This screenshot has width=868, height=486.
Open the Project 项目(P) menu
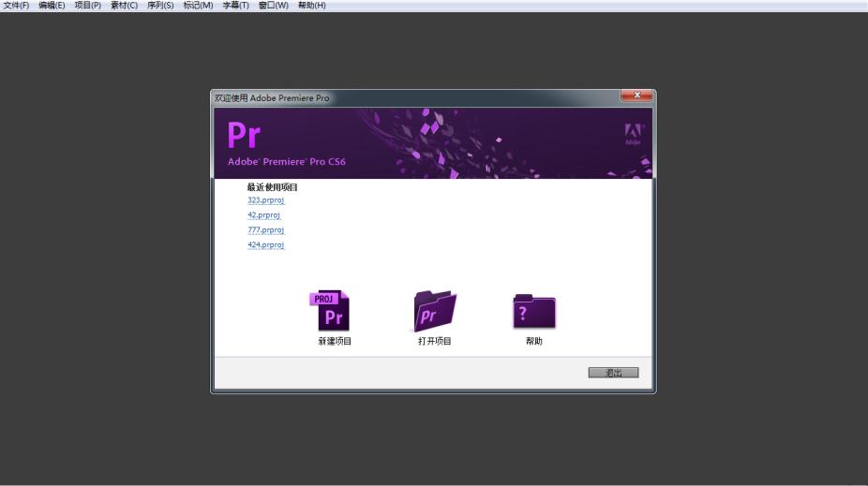click(87, 6)
